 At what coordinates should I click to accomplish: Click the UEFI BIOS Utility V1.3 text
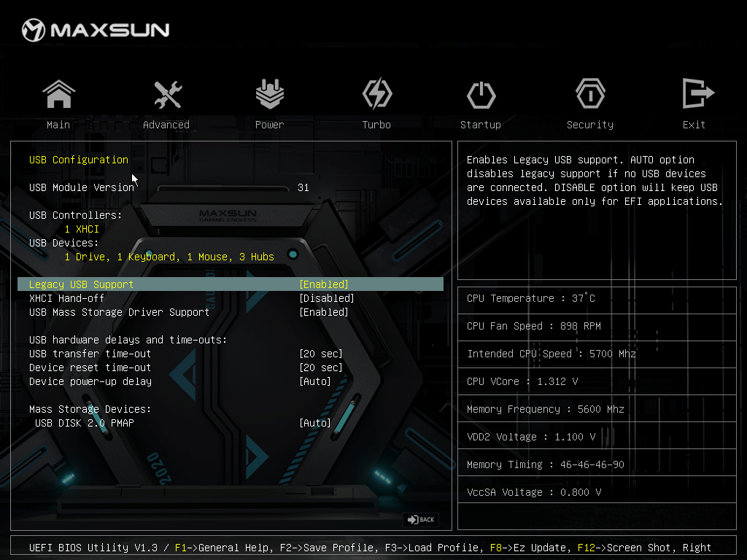coord(93,548)
